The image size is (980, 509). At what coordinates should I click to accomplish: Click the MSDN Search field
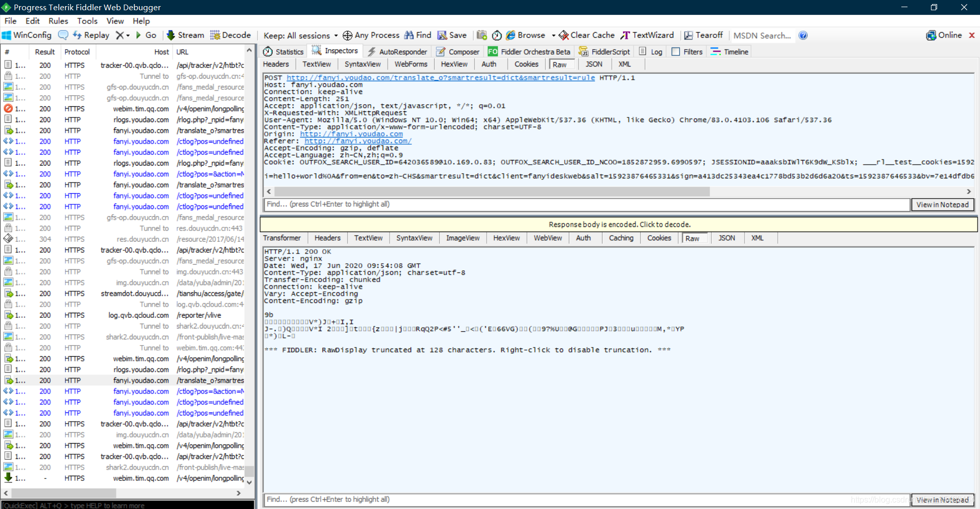(762, 35)
